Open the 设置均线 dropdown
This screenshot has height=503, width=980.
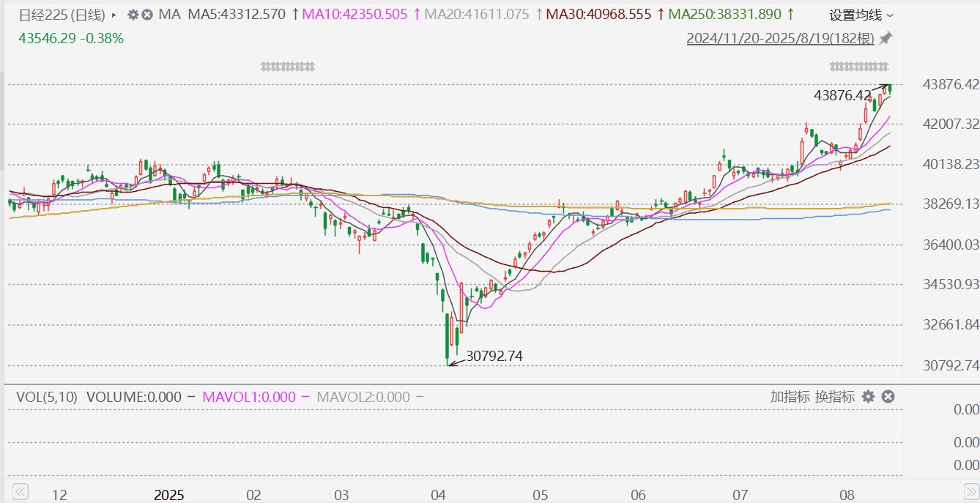861,15
